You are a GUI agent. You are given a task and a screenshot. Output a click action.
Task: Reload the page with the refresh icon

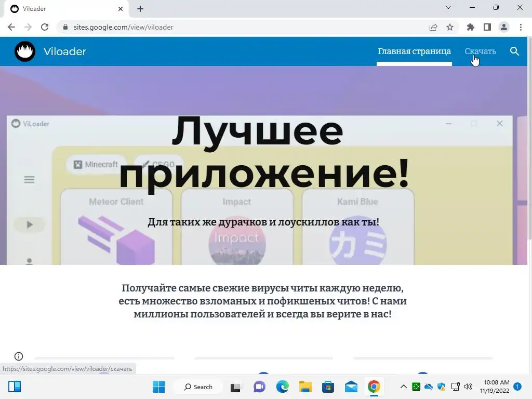coord(45,27)
